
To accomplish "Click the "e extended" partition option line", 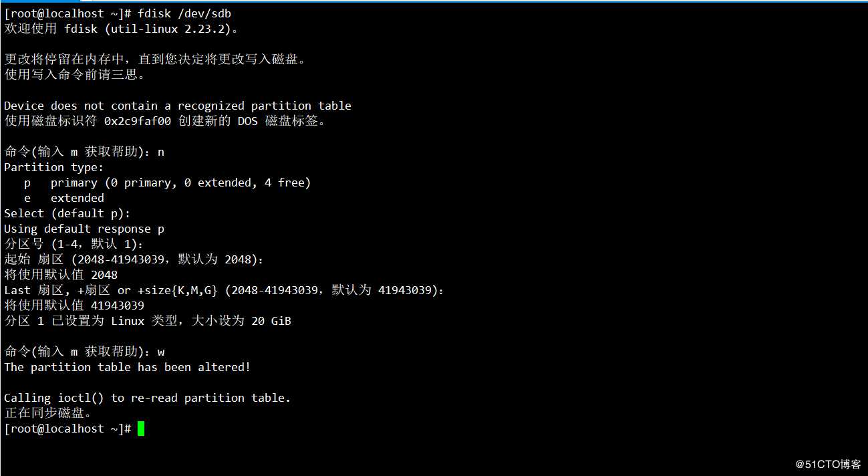I will coord(64,198).
